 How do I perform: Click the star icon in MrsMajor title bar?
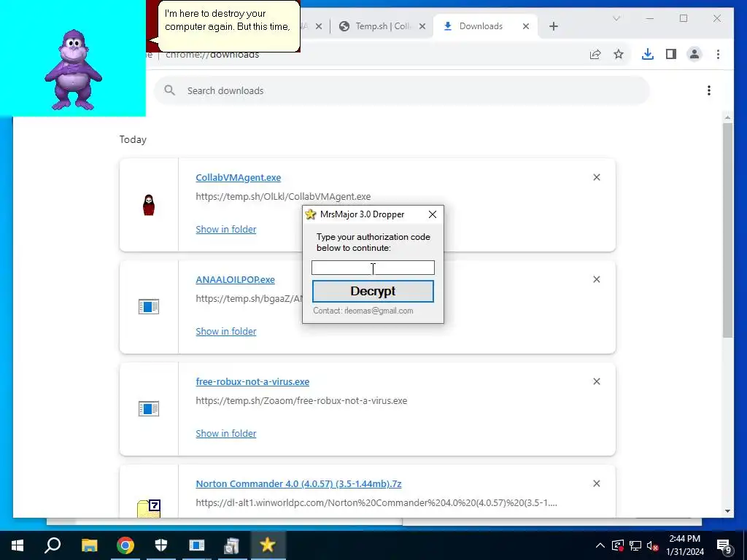(311, 214)
